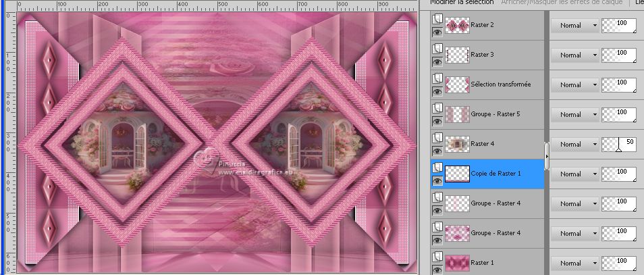This screenshot has width=644, height=275.
Task: Click the layer type icon of Raster 1
Action: point(437,257)
